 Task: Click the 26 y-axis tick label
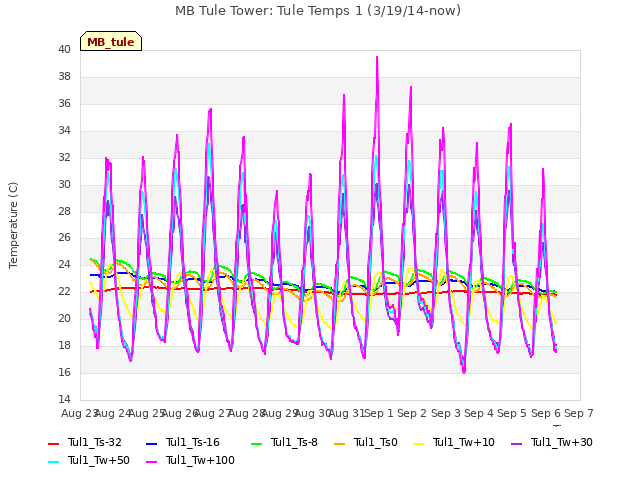coord(64,237)
